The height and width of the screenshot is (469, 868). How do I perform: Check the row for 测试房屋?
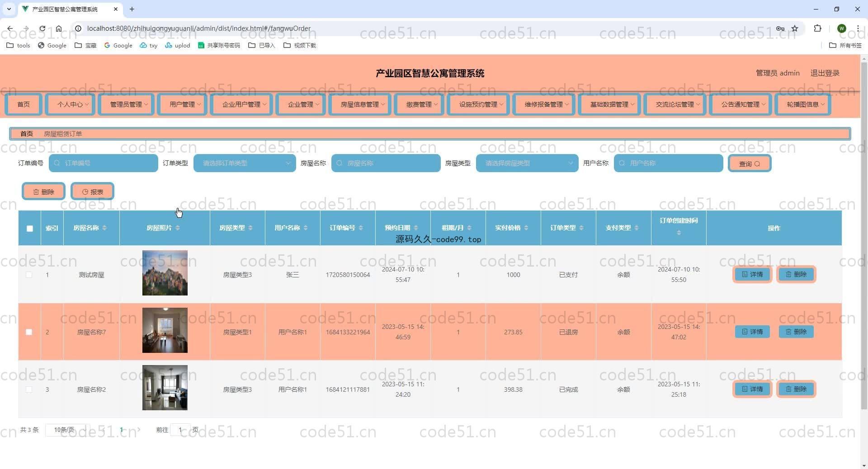29,275
